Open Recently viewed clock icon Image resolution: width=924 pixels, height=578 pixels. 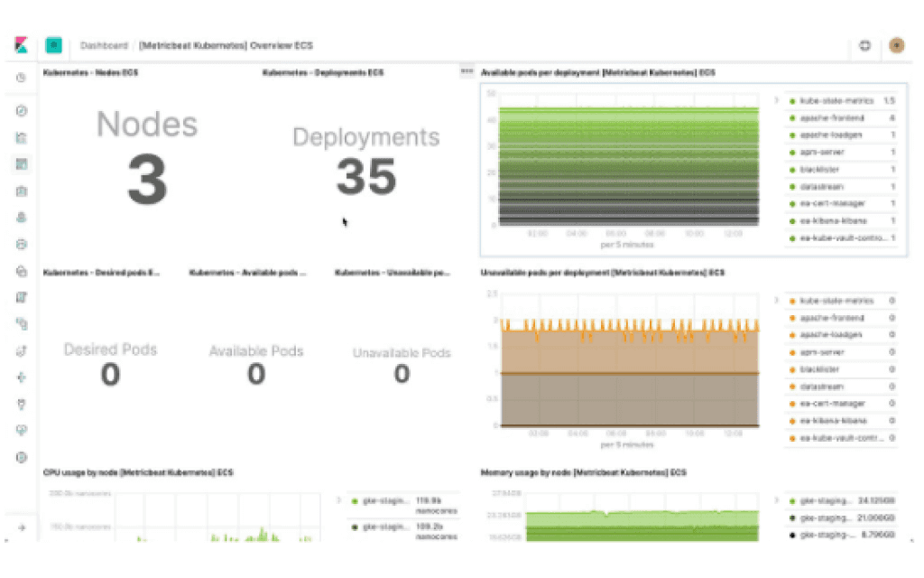pos(21,78)
